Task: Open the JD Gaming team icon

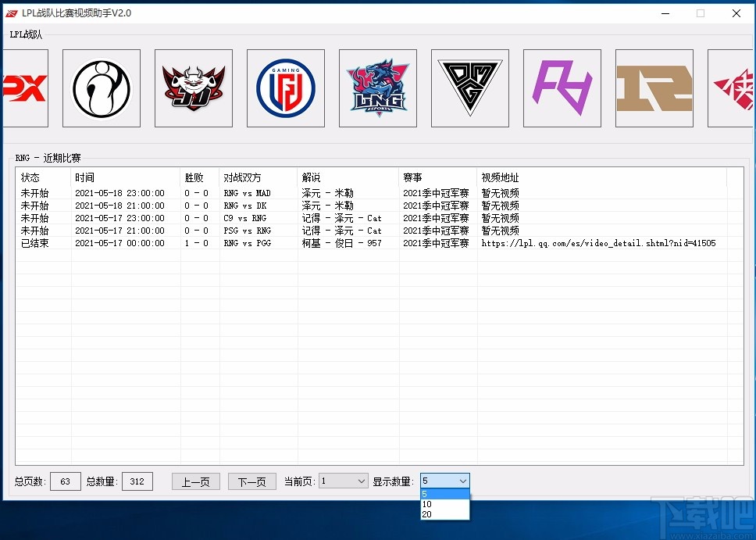Action: tap(194, 88)
